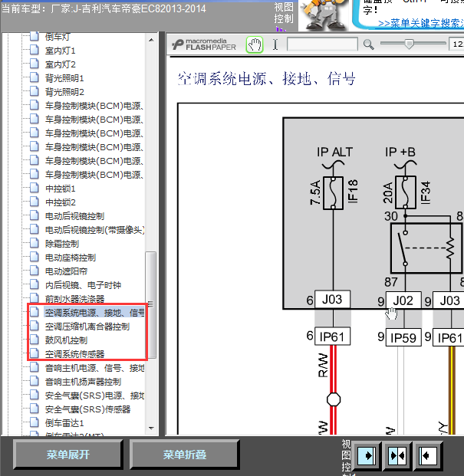464x476 pixels.
Task: Click the document icon beside 除霜控制
Action: tap(35, 243)
